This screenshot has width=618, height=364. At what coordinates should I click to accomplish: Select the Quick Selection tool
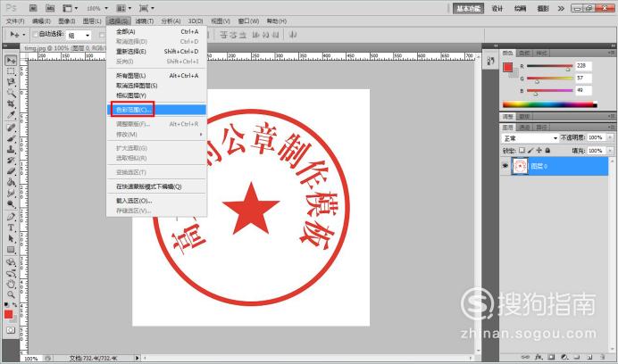(11, 94)
